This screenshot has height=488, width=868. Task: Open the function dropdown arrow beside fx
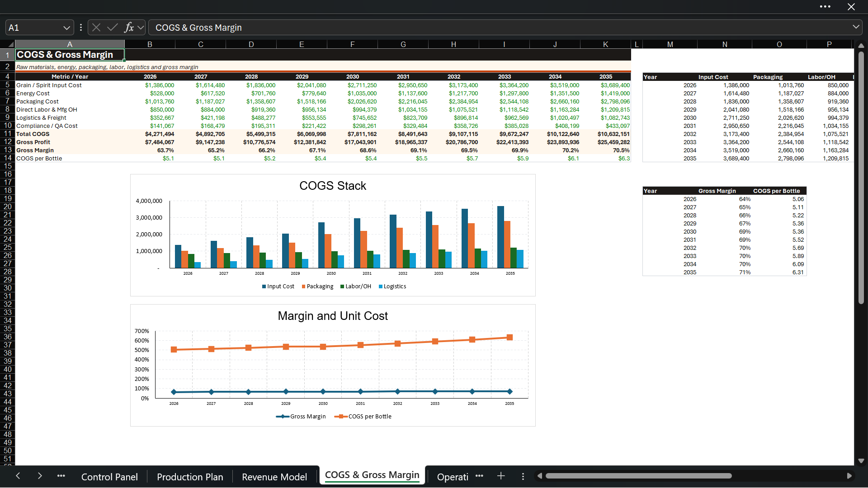(141, 28)
